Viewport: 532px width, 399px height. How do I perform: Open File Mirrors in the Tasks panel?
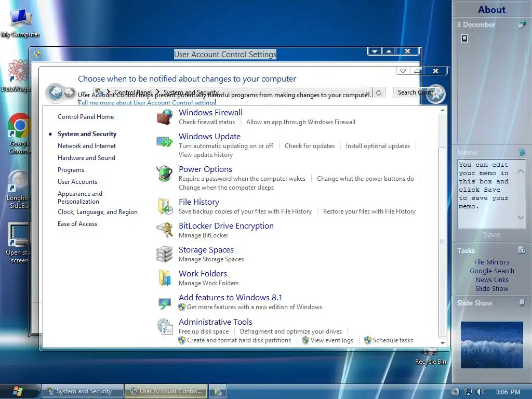491,262
